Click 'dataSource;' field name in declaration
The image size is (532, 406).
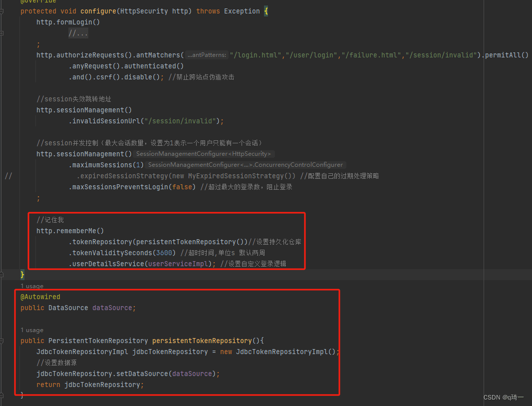click(x=114, y=308)
